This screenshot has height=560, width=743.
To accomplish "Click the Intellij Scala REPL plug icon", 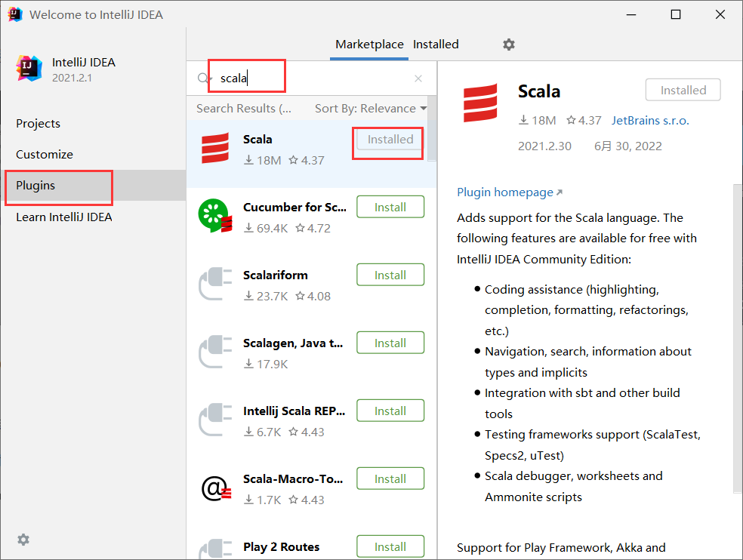I will tap(215, 420).
